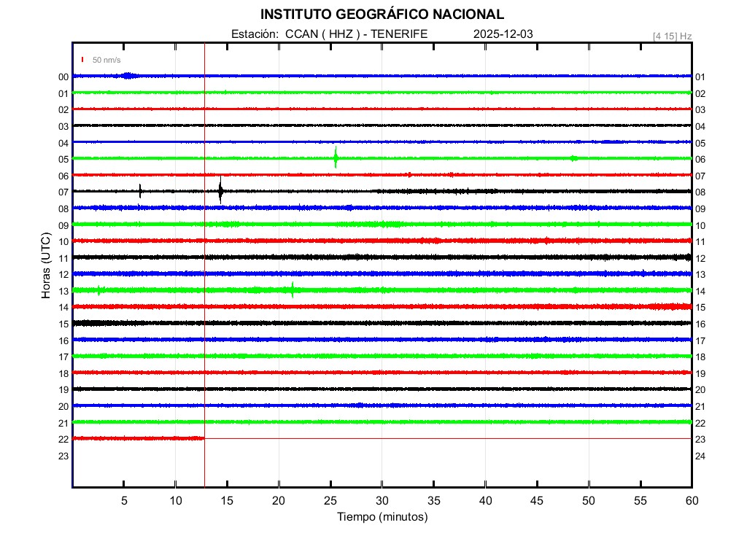Click the small black spike near minute 6 on the 07 hour trace
This screenshot has height=560, width=747.
(x=140, y=192)
